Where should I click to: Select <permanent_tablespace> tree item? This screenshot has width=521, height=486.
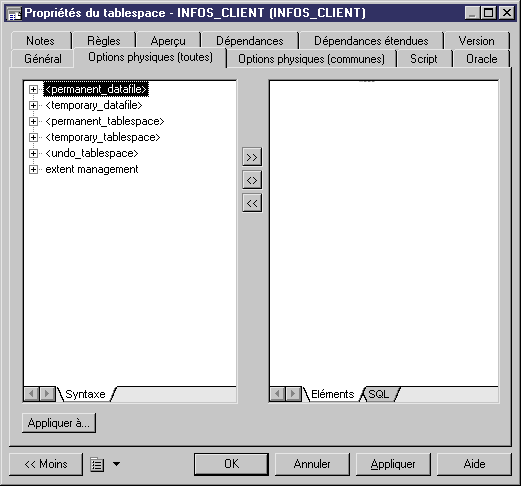point(105,121)
